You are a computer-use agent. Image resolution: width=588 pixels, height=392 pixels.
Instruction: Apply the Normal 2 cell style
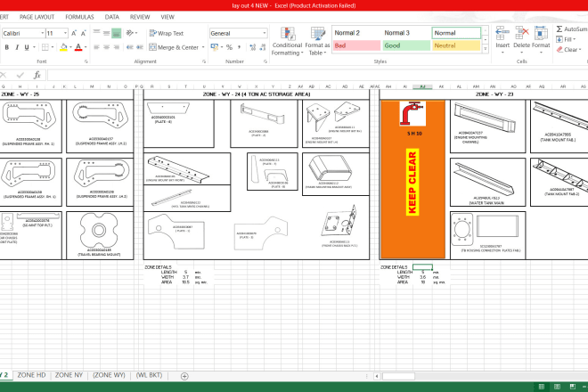pos(356,33)
